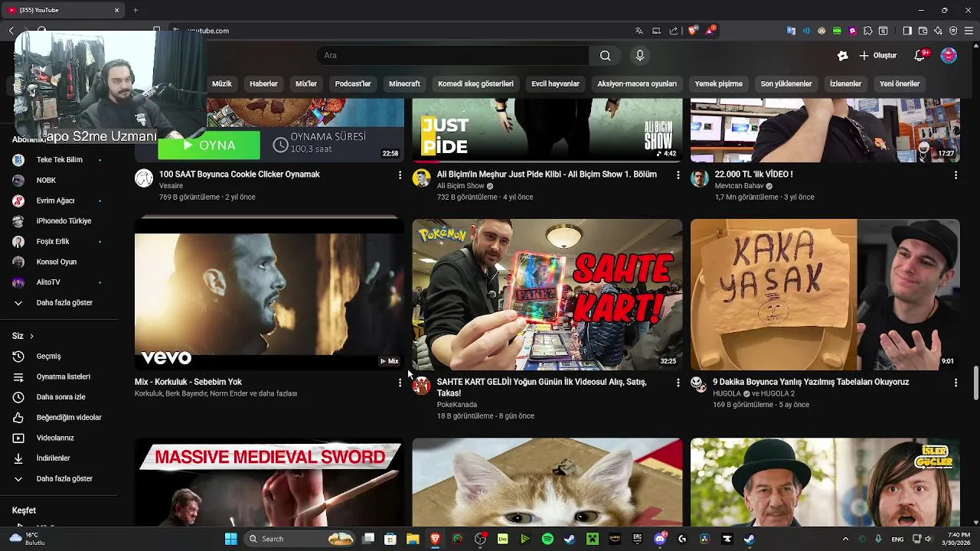Click the blue sound-wave extension icon

coord(806,31)
